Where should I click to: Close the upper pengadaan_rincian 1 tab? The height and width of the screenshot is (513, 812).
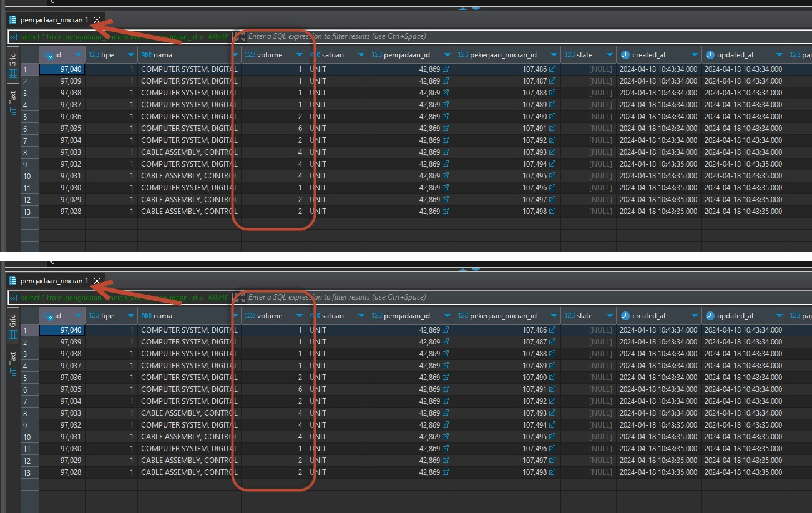(97, 20)
